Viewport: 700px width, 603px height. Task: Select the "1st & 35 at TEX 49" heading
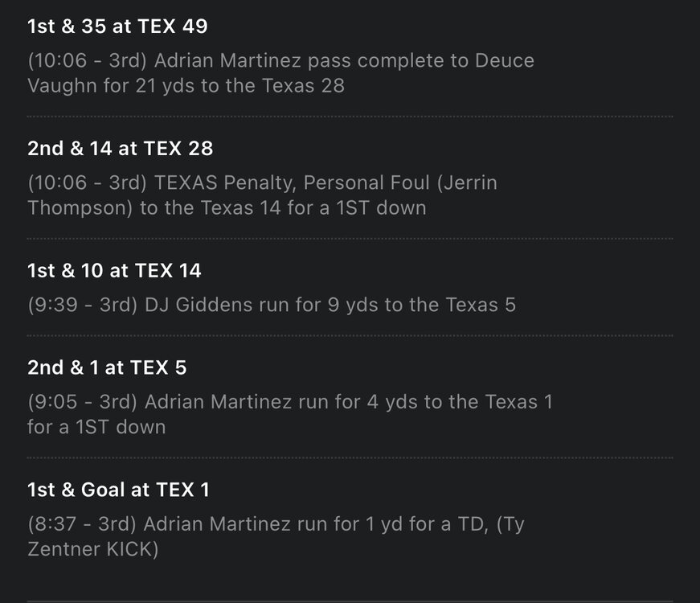click(x=117, y=27)
